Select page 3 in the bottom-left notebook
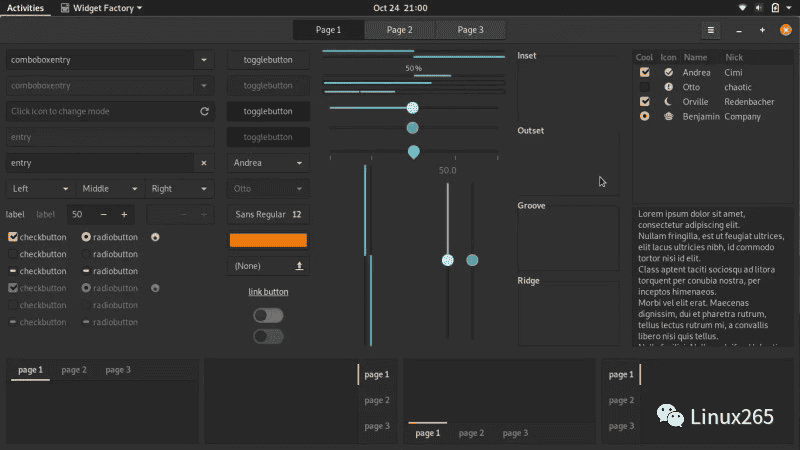This screenshot has width=800, height=450. pyautogui.click(x=118, y=370)
